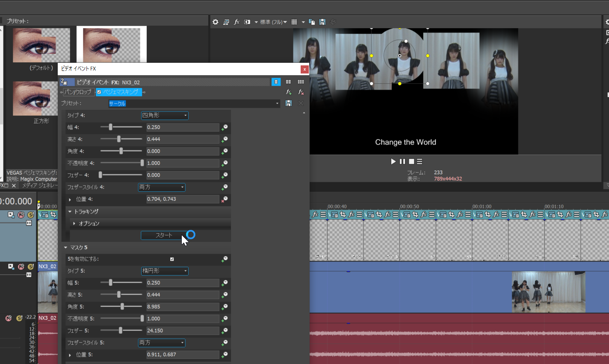
Task: Pause the preview
Action: tap(402, 161)
